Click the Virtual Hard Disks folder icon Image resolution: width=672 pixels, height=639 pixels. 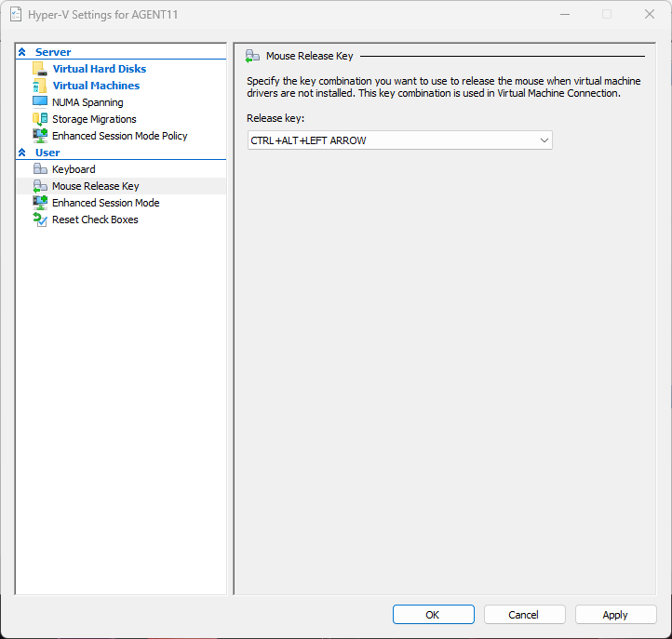tap(39, 69)
